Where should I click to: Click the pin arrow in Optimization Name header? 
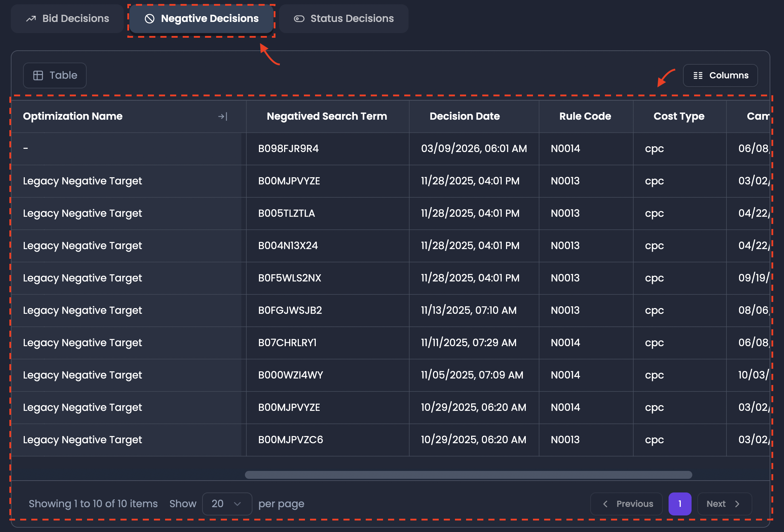[223, 116]
